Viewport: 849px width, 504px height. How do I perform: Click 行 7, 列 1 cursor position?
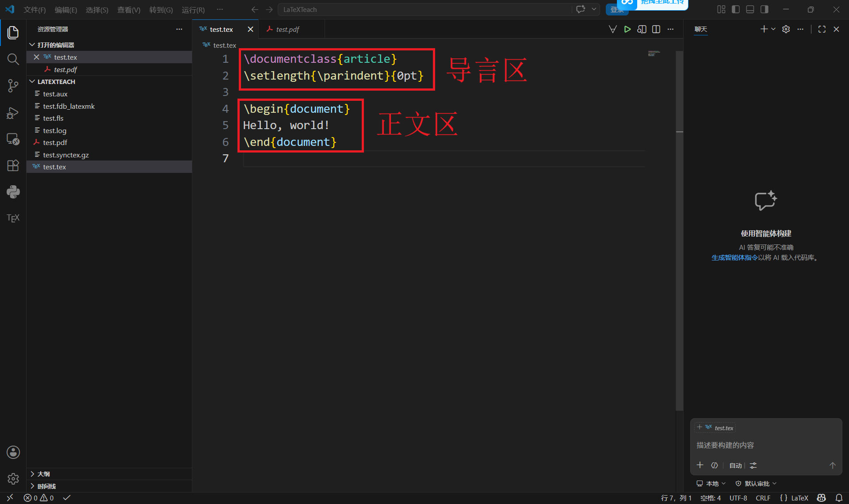[x=676, y=498]
